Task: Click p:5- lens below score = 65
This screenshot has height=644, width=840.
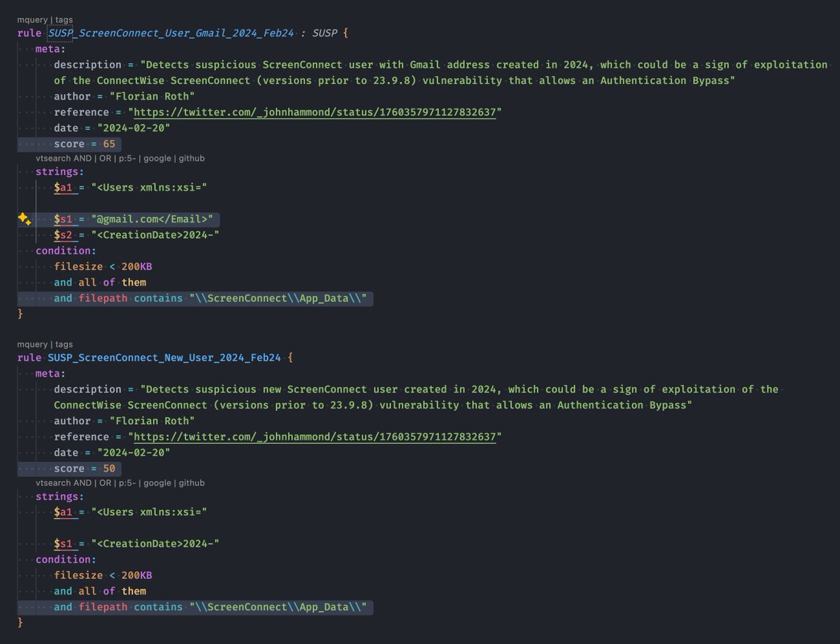Action: 127,159
